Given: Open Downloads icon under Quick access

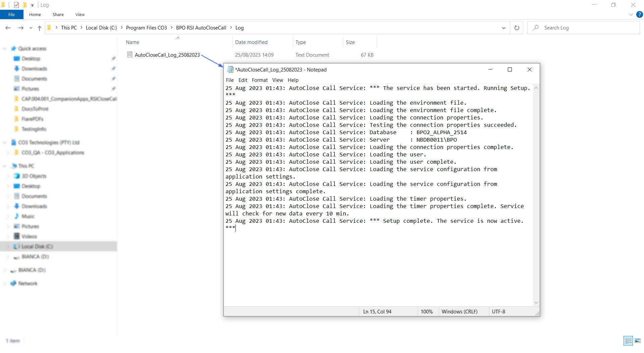Looking at the screenshot, I should tap(17, 69).
